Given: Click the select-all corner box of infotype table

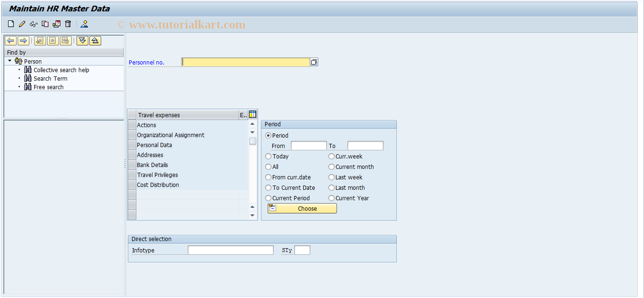Looking at the screenshot, I should click(x=132, y=115).
